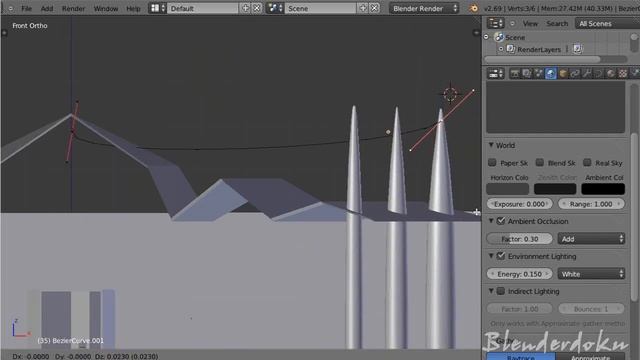Add a new scene with plus icon
640x360 pixels.
coord(363,8)
